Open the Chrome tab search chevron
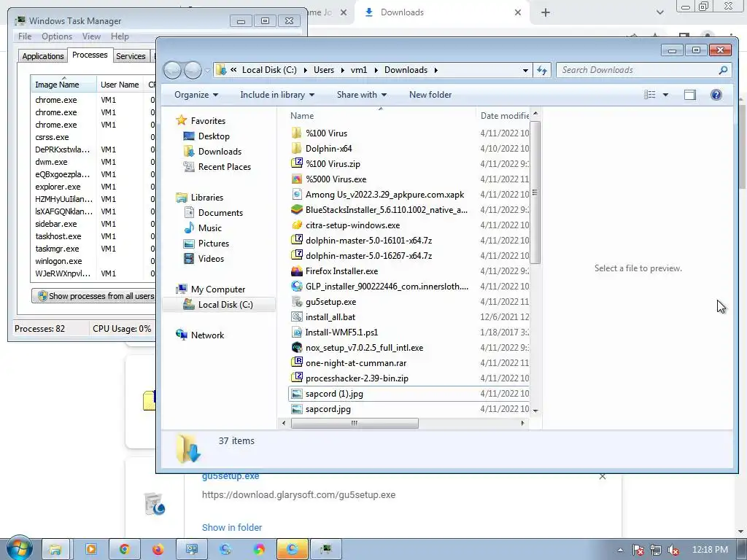 659,12
